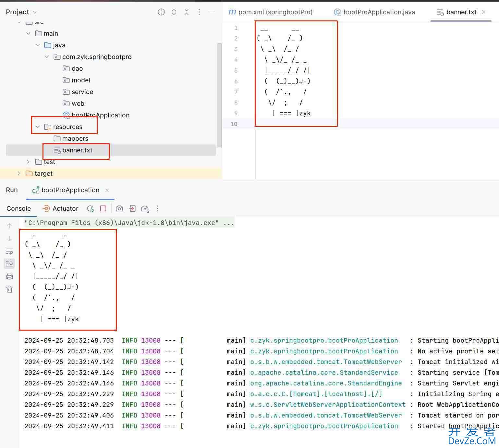Hide the Project panel with minimize dash
499x448 pixels.
212,12
